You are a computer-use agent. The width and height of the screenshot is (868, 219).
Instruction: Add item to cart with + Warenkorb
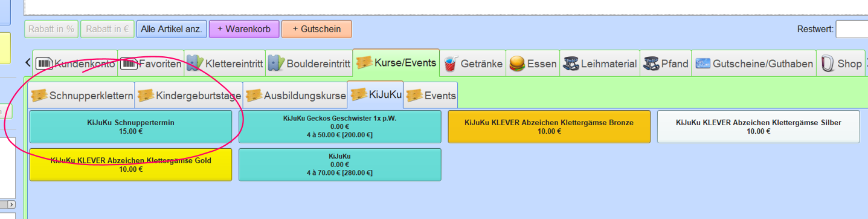point(244,29)
